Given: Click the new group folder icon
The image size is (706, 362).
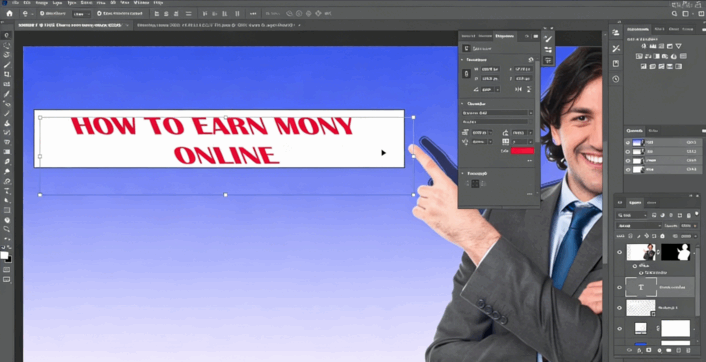Looking at the screenshot, I should tap(670, 350).
